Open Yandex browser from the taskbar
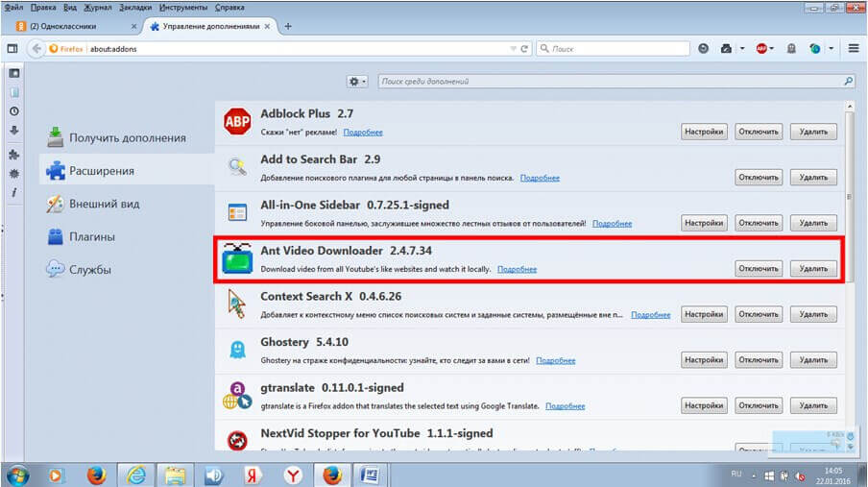Viewport: 868px width, 487px height. [x=294, y=475]
